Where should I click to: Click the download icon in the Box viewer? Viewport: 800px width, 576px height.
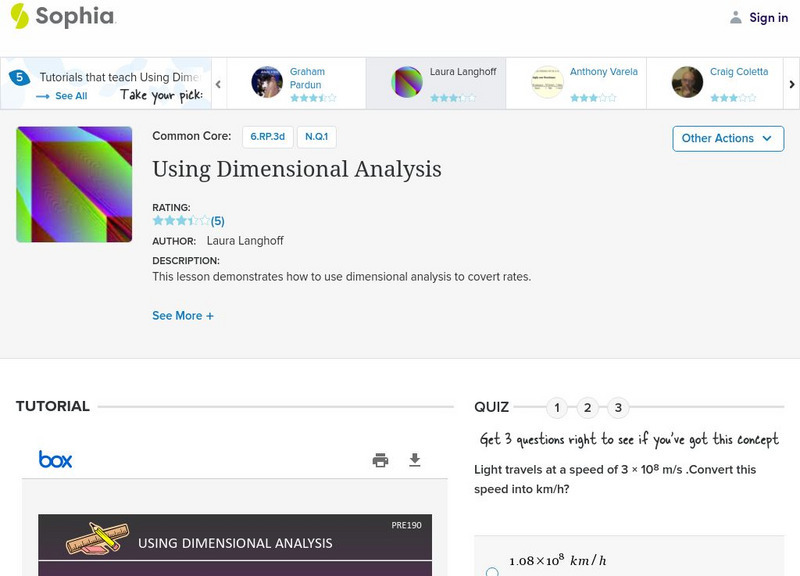tap(412, 460)
